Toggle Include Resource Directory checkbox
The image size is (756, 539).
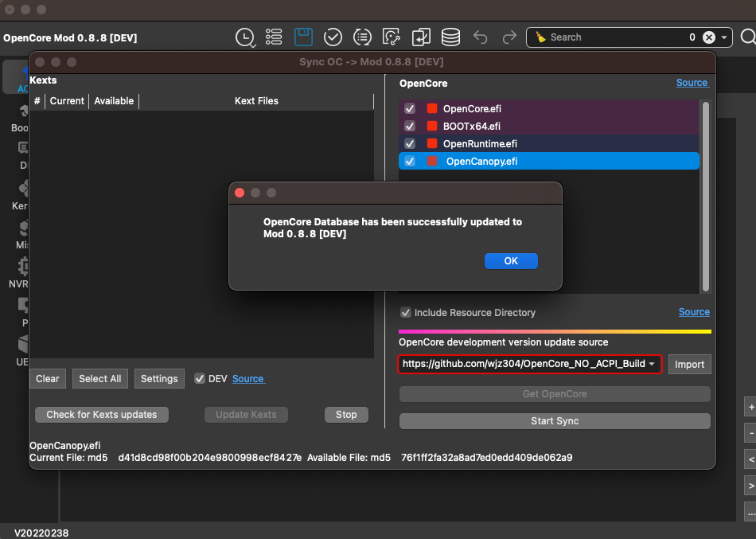[x=406, y=312]
